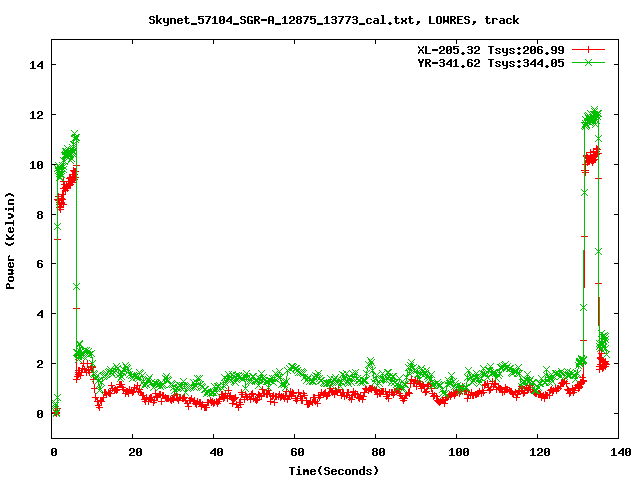Click the y-axis tick label 0

point(40,414)
